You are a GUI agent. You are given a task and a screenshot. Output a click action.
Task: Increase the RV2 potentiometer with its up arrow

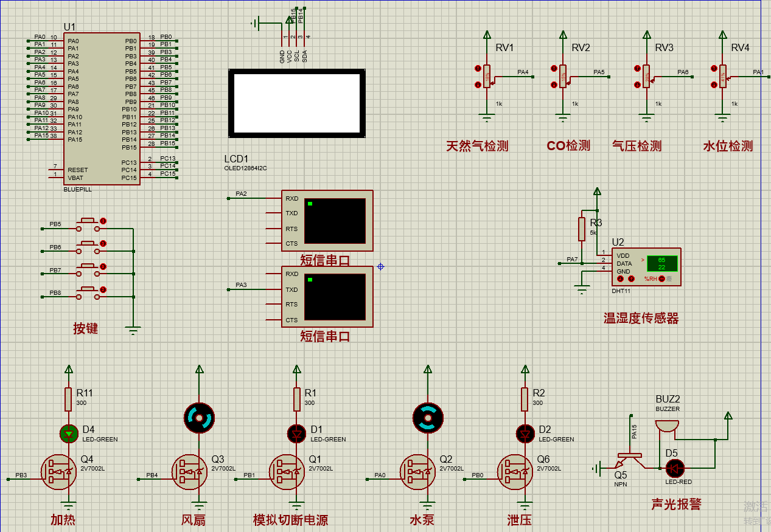(554, 68)
